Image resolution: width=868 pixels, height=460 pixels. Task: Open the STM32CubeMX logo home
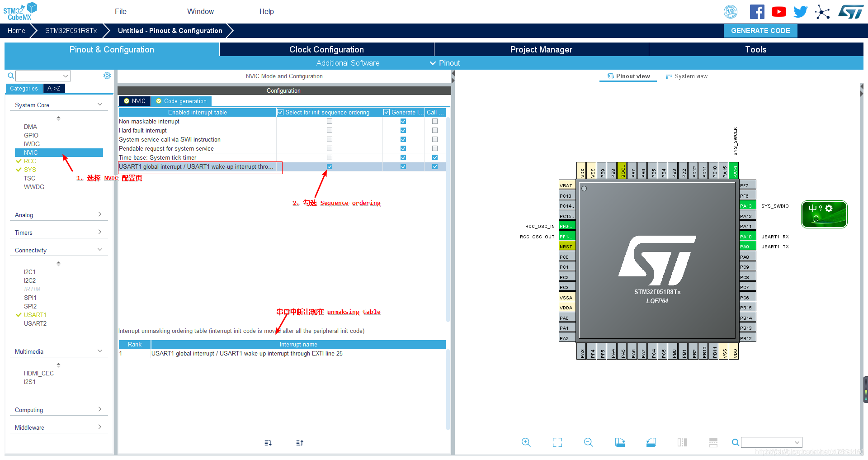point(20,11)
